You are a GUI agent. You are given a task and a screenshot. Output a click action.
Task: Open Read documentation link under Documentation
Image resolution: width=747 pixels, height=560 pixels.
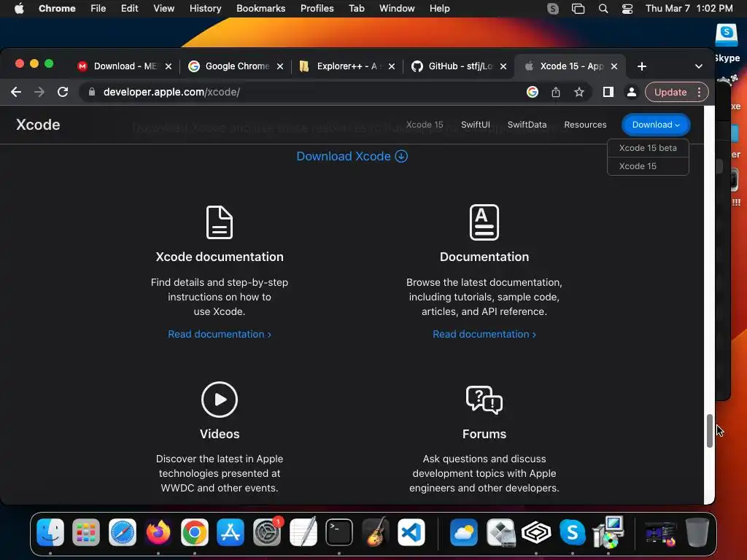tap(484, 334)
